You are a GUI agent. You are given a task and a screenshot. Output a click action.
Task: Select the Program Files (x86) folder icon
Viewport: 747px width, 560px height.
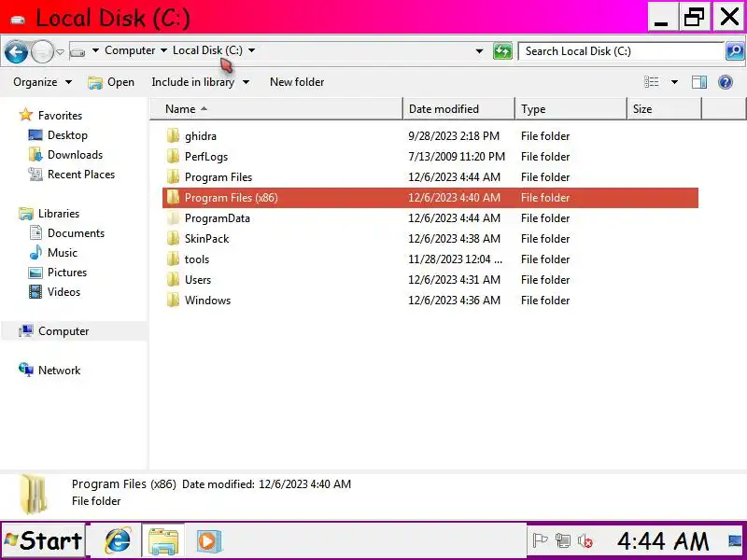pos(174,197)
